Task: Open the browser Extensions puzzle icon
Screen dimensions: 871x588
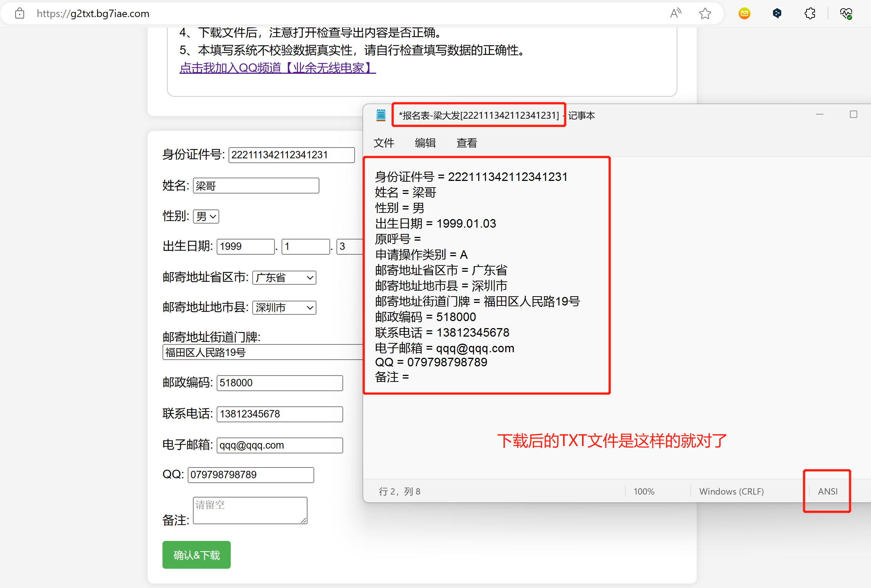Action: click(x=809, y=13)
